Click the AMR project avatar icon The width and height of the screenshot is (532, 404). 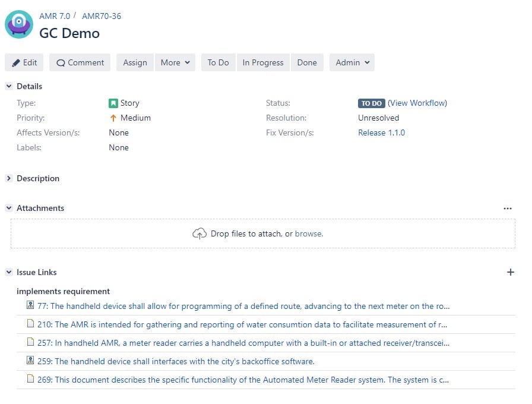pyautogui.click(x=19, y=24)
